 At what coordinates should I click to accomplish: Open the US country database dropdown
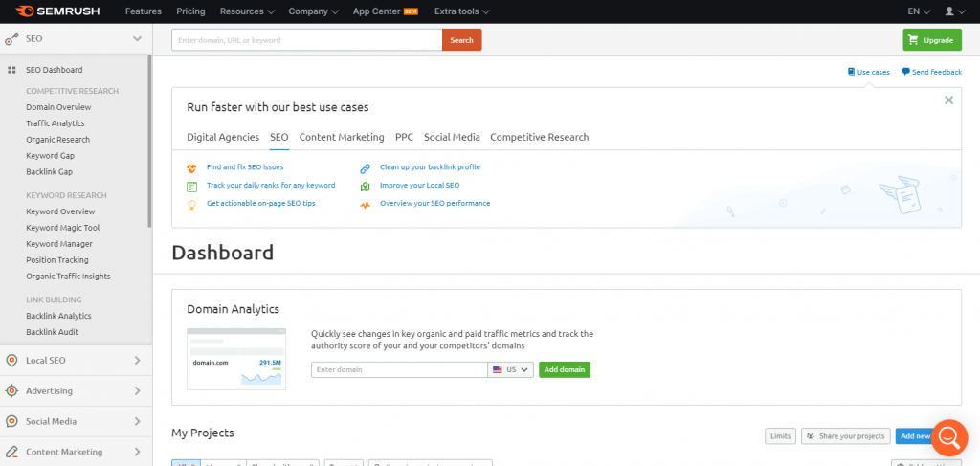[x=511, y=369]
